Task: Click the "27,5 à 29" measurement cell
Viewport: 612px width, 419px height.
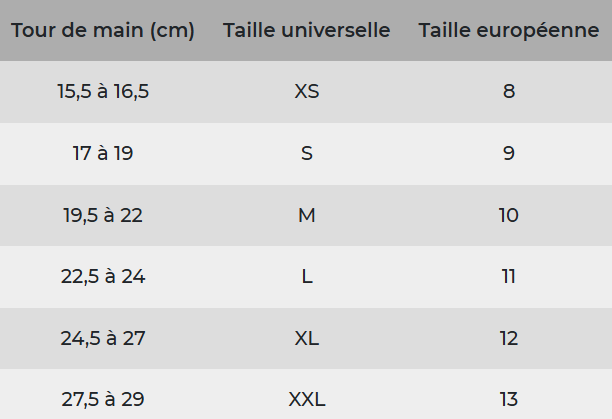Action: tap(103, 399)
